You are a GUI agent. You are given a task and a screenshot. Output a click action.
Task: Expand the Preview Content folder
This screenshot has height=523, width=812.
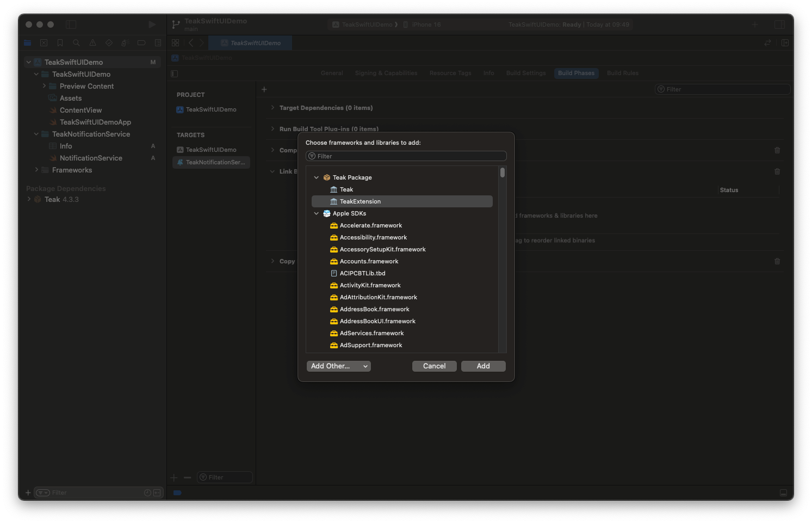click(44, 86)
